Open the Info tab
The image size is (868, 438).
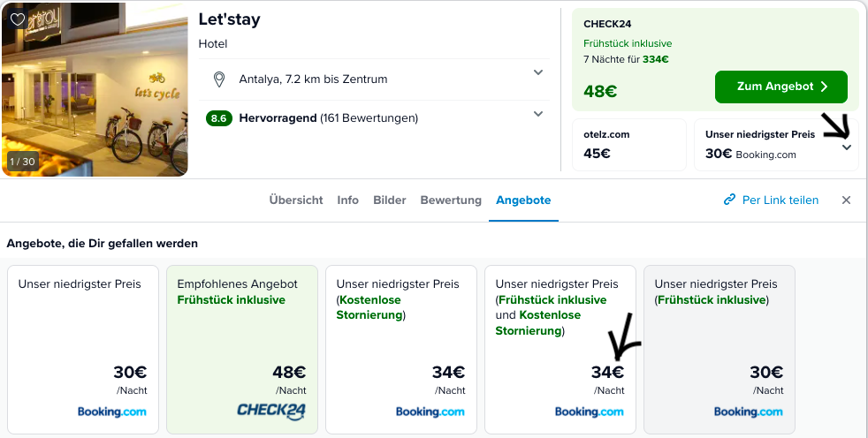[x=347, y=200]
